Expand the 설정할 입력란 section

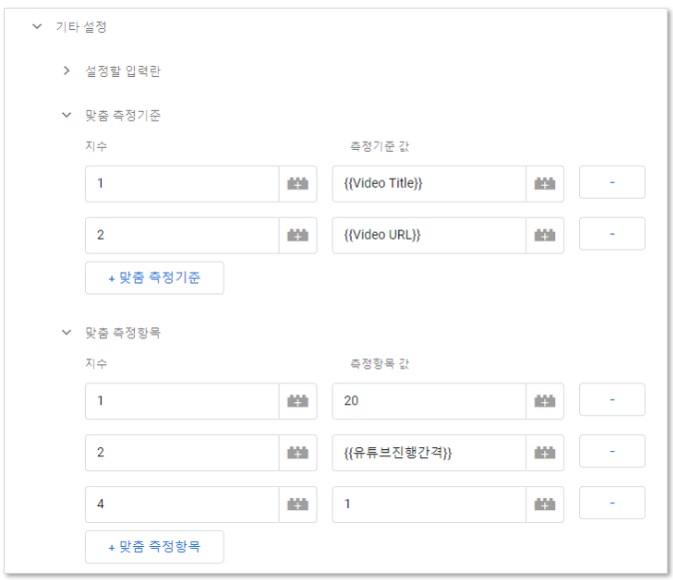tap(67, 70)
